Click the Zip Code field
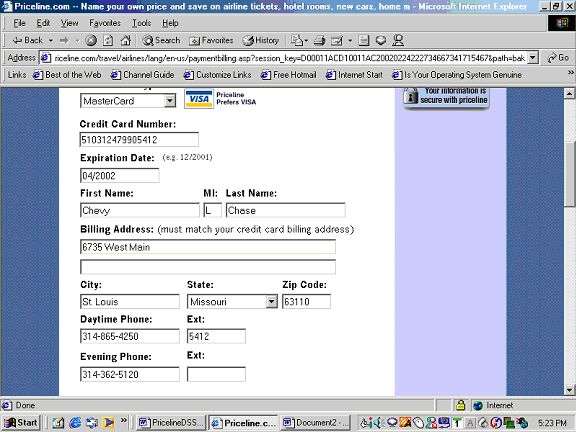This screenshot has height=432, width=576. [306, 302]
